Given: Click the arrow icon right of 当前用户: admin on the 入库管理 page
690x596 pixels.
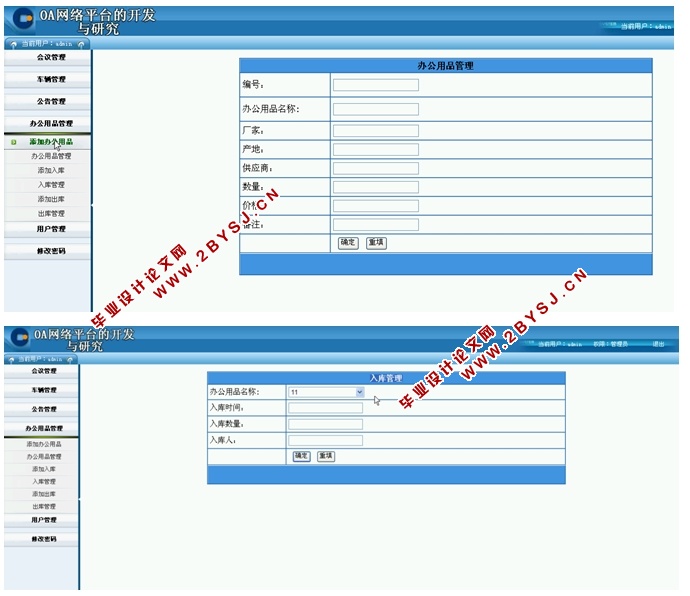Looking at the screenshot, I should coord(70,360).
